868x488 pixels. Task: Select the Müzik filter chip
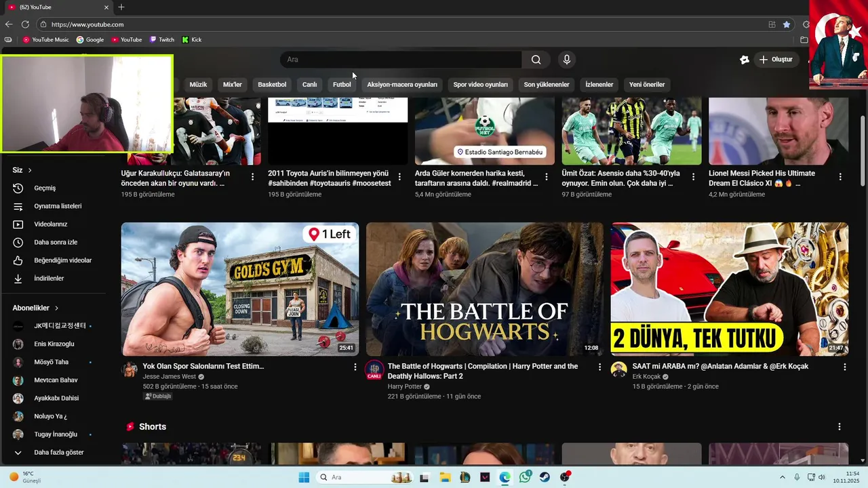(x=198, y=85)
